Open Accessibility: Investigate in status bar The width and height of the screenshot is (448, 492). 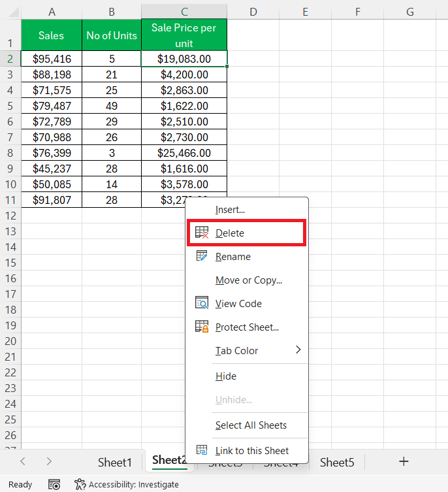pyautogui.click(x=127, y=484)
